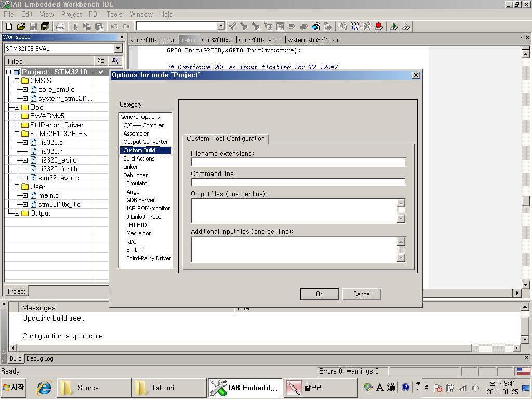Launch Internet Explorer from quick launch
532x399 pixels.
tap(44, 388)
